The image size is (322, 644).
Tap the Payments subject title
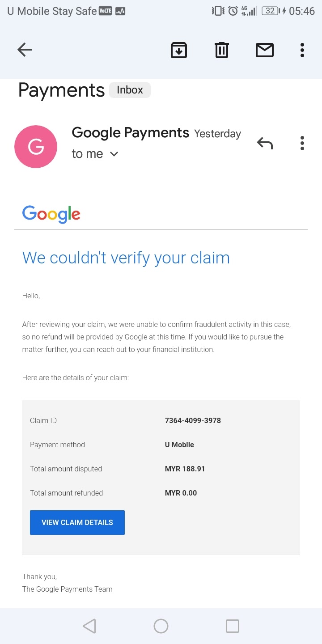pyautogui.click(x=61, y=90)
